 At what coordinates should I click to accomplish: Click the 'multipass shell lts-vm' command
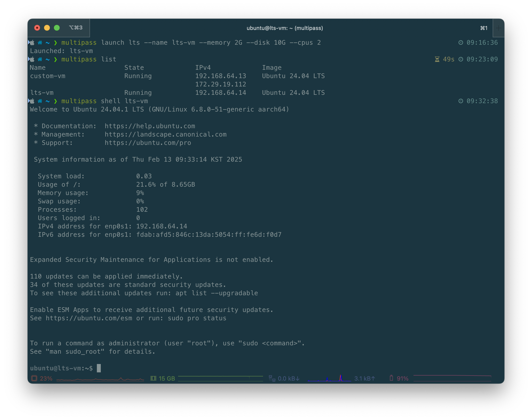click(104, 101)
